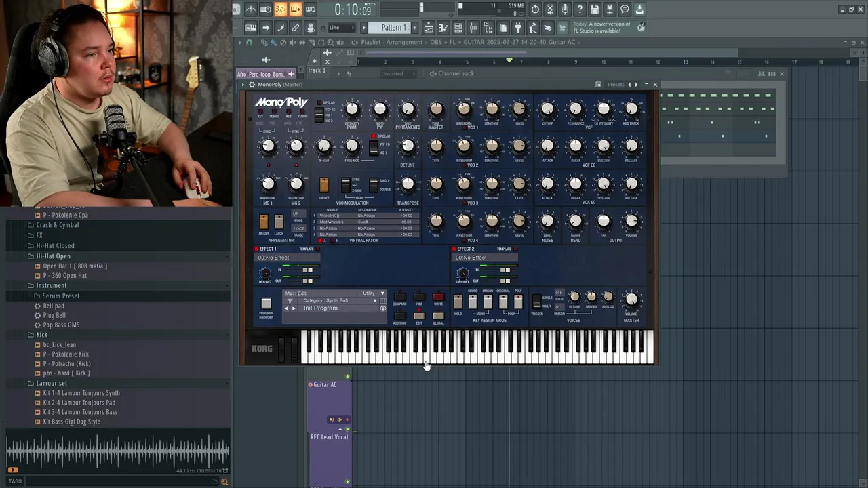868x488 pixels.
Task: Click the Effect 1 OUT level slider
Action: point(308,281)
